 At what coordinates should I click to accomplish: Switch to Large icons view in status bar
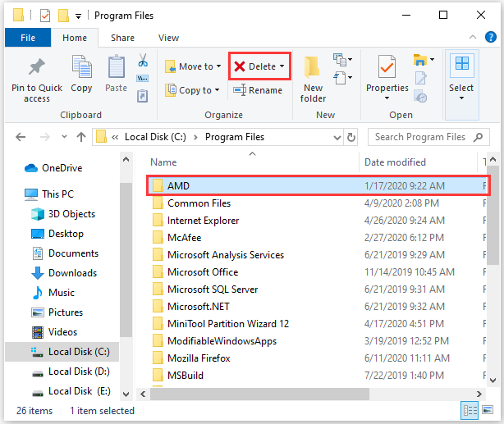pyautogui.click(x=488, y=410)
